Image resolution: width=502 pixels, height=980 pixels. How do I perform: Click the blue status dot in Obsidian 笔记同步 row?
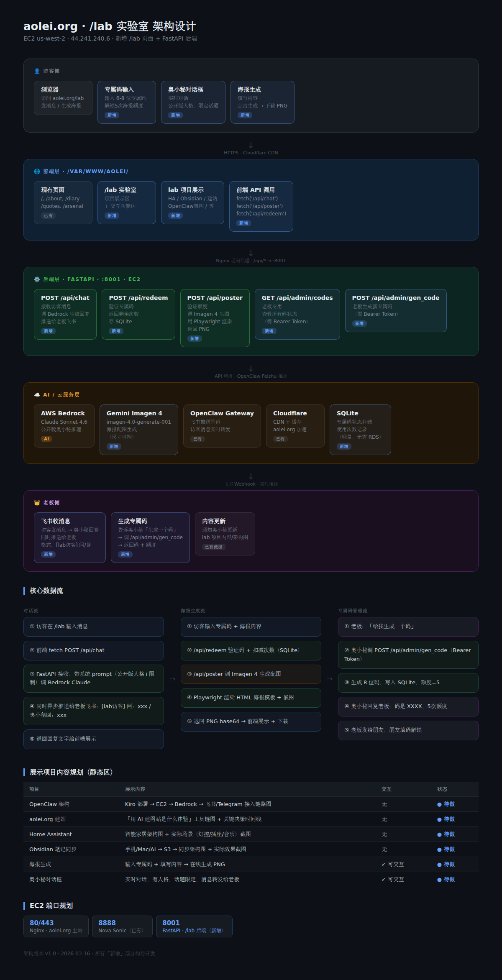coord(439,850)
